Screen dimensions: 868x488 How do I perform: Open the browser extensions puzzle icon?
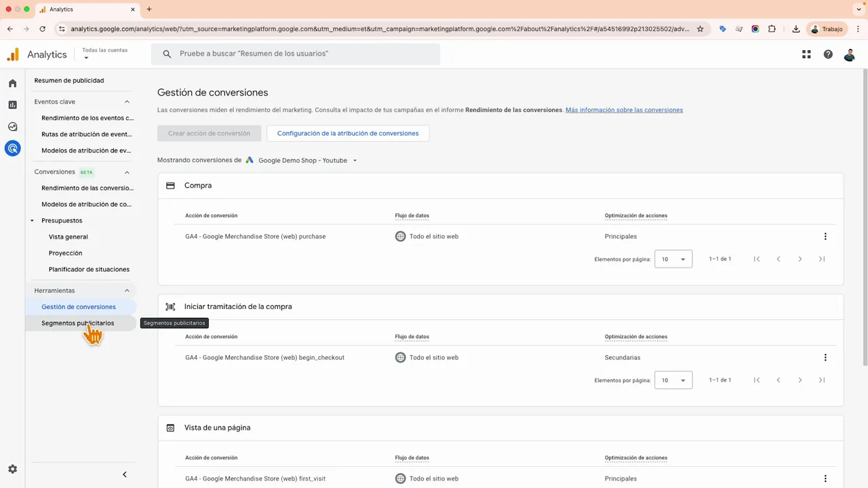tap(772, 29)
